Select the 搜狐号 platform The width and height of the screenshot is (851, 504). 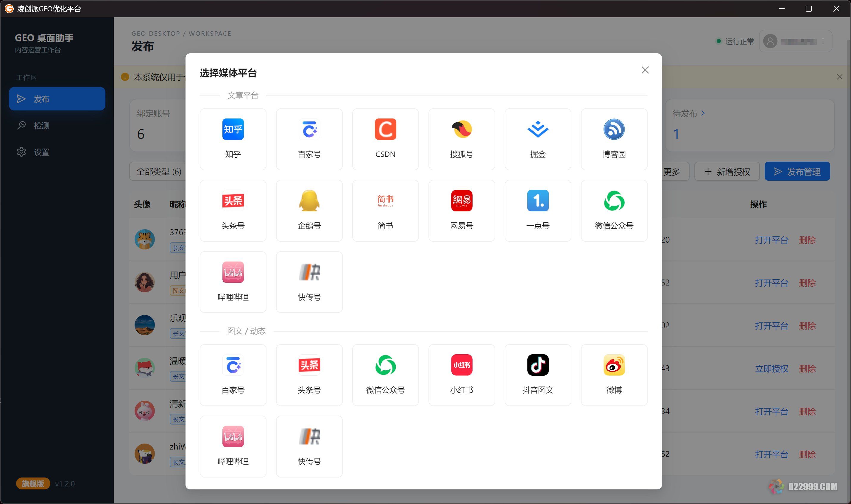462,139
